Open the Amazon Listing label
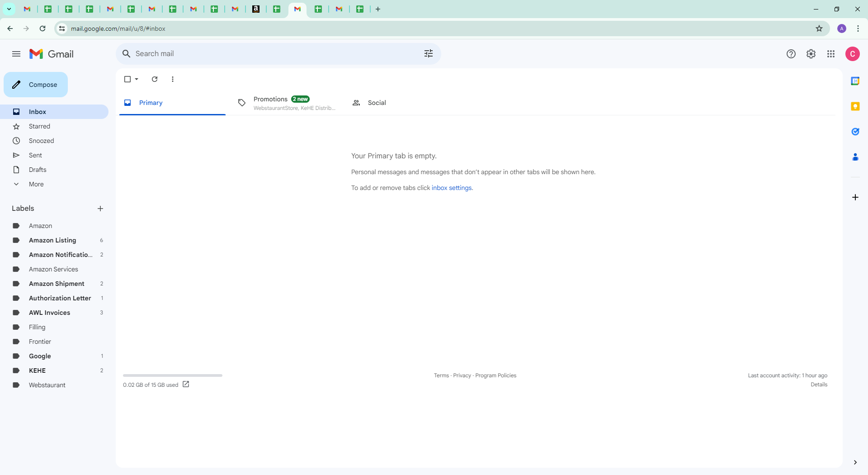The height and width of the screenshot is (475, 868). [x=54, y=240]
